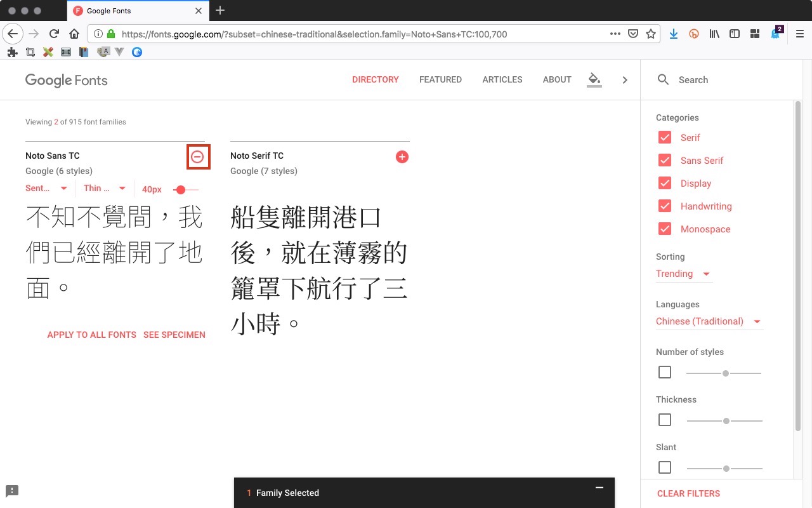Open the Thin font weight dropdown
812x508 pixels.
(x=105, y=188)
